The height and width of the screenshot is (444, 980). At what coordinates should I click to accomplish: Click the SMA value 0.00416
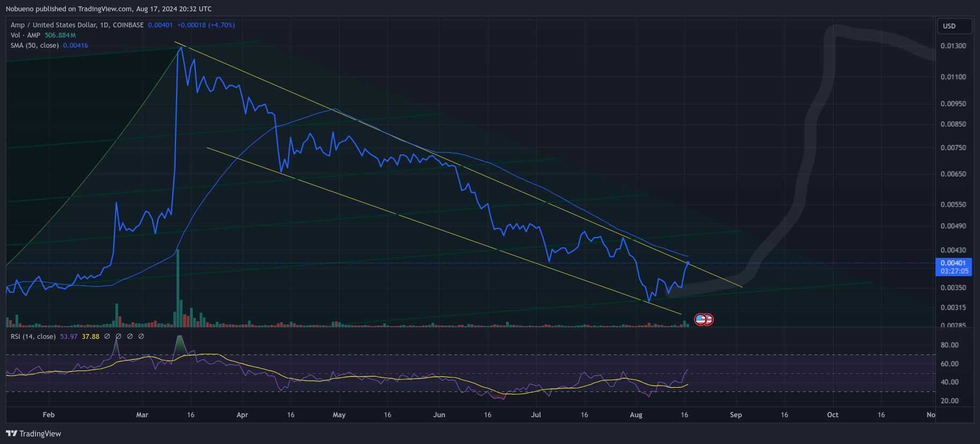pos(76,45)
